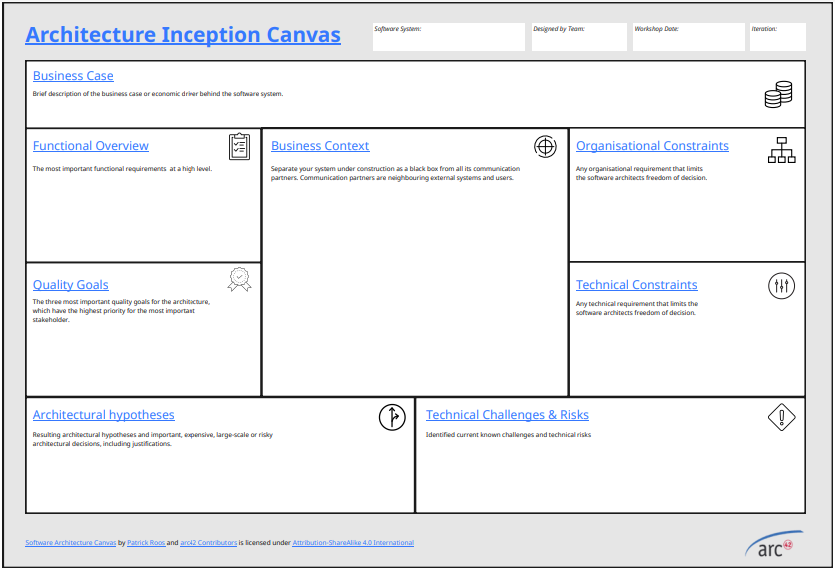Click the sliders Technical Constraints icon

(x=781, y=285)
